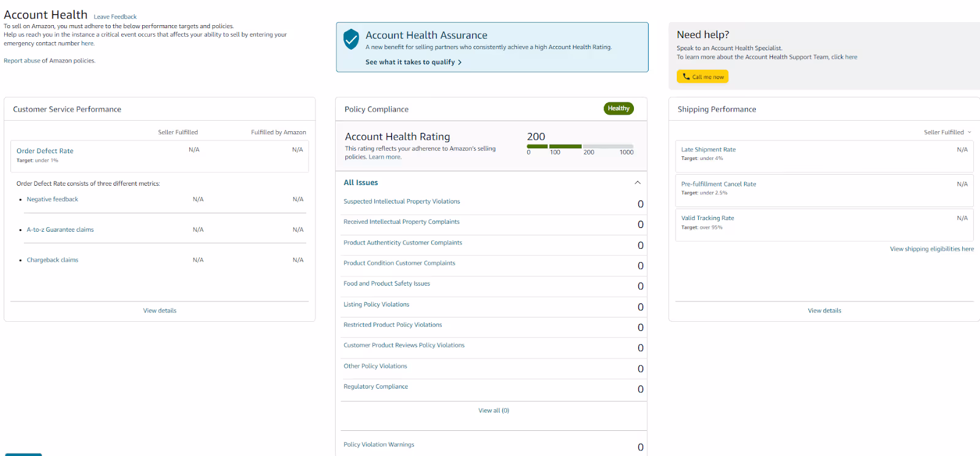The width and height of the screenshot is (980, 456).
Task: Open the Negative feedback metric
Action: pos(53,199)
